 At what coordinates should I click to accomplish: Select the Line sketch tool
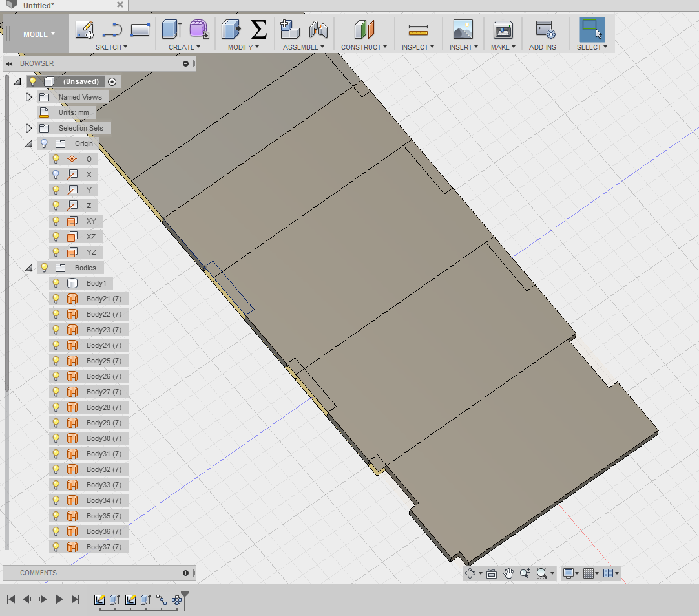tap(112, 30)
